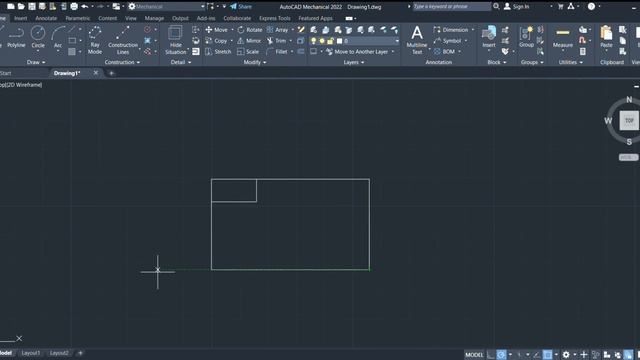Screen dimensions: 640x360
Task: Click the Hide Situation tool
Action: click(x=176, y=40)
